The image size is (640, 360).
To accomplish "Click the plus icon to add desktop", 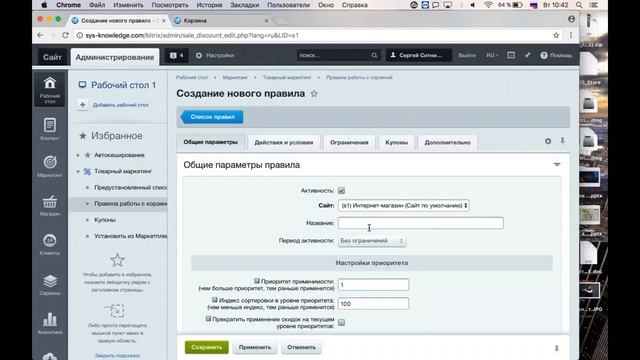I will coord(82,105).
